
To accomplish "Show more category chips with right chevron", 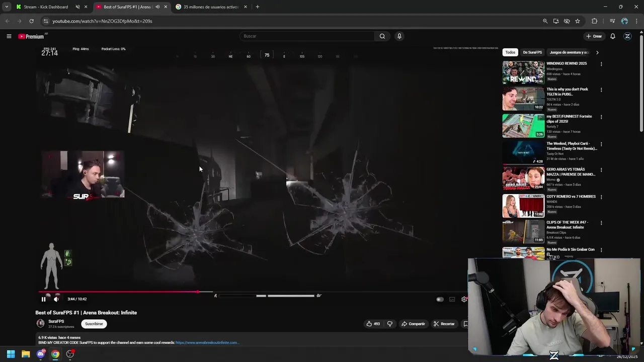I will 597,52.
